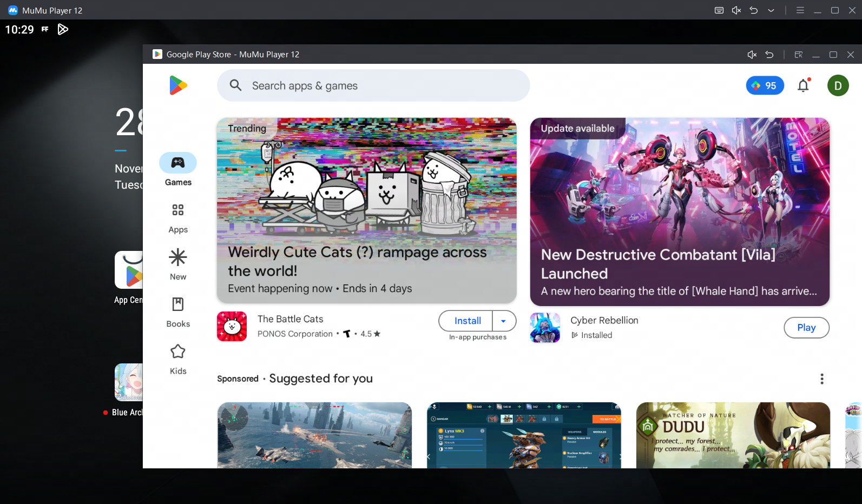
Task: Expand the MuMu title bar chevron menu
Action: 771,10
